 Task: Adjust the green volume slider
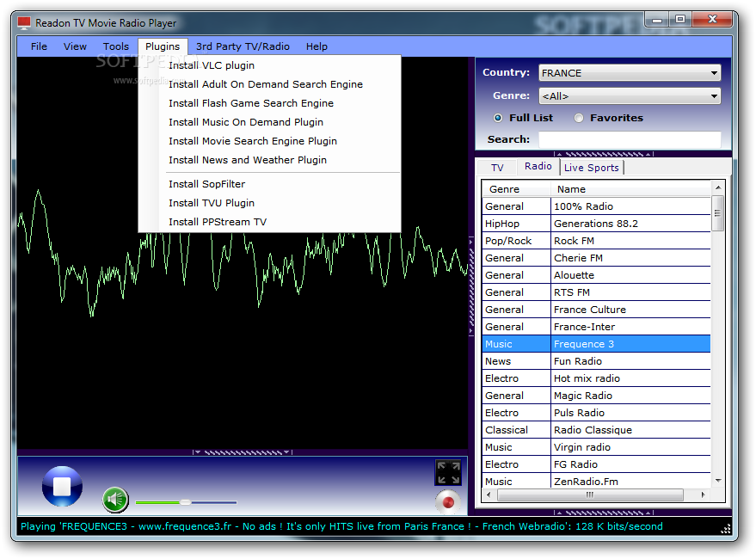tap(186, 502)
